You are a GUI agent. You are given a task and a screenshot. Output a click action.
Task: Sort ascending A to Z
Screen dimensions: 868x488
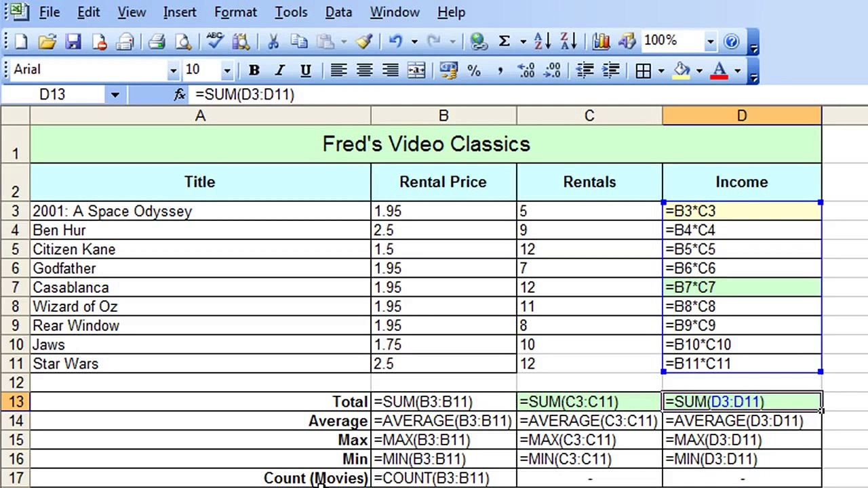(x=542, y=42)
